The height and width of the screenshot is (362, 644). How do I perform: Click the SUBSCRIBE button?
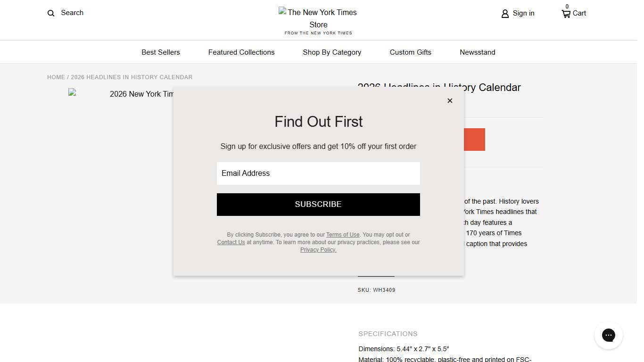(x=318, y=204)
